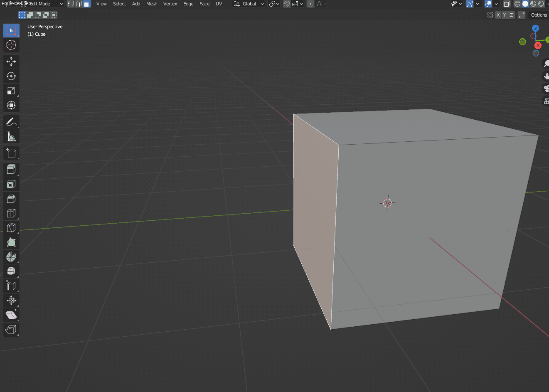Open proportional editing falloff dropdown
Image resolution: width=549 pixels, height=392 pixels.
tap(321, 4)
